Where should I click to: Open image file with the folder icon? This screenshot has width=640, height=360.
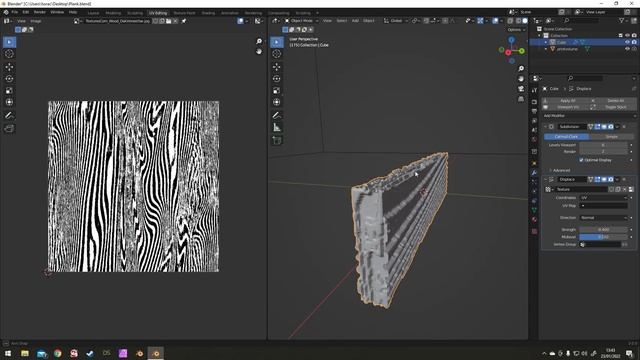169,21
